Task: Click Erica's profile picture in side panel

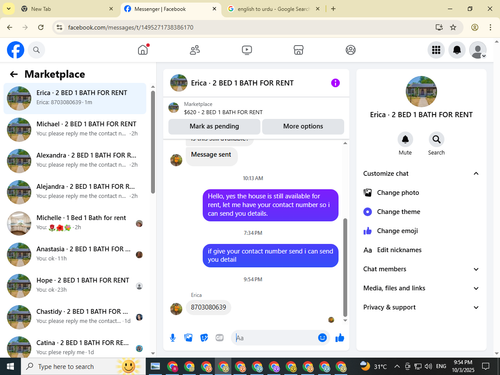Action: tap(421, 91)
